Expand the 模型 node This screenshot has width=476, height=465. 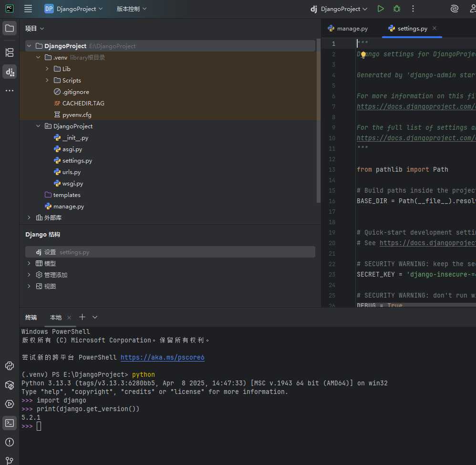click(x=29, y=263)
